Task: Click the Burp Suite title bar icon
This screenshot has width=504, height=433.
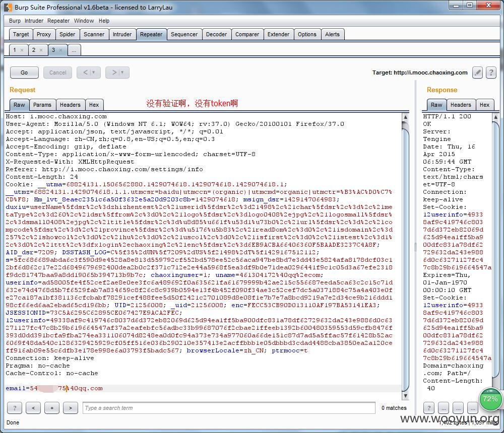Action: (x=9, y=7)
